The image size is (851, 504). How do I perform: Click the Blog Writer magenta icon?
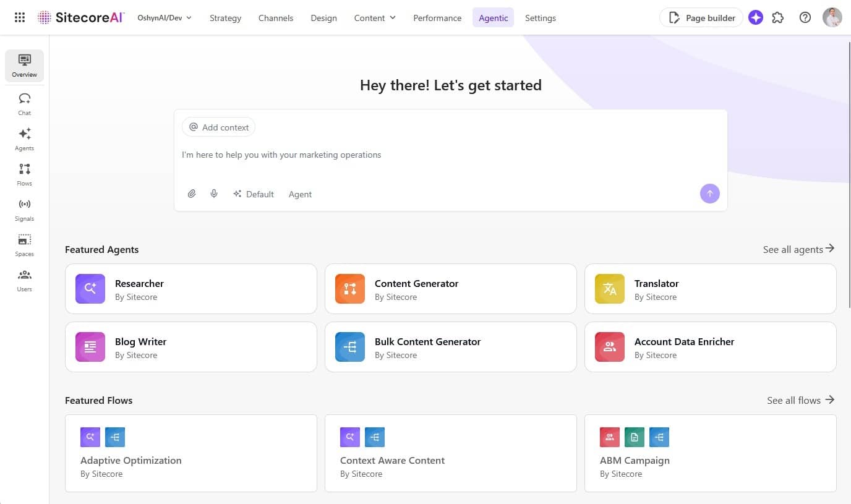tap(90, 347)
